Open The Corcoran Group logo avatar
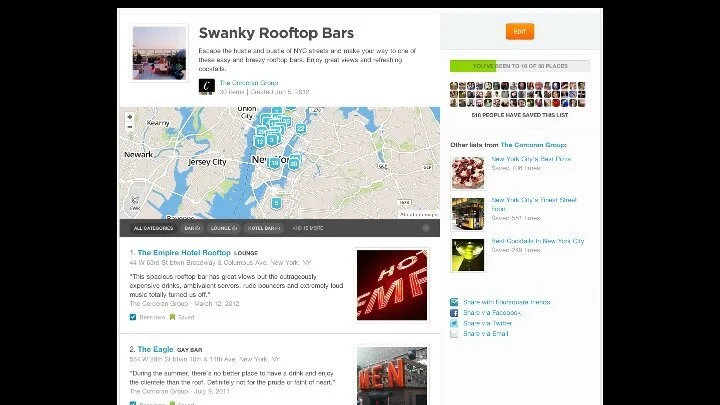The height and width of the screenshot is (405, 720). pyautogui.click(x=207, y=86)
